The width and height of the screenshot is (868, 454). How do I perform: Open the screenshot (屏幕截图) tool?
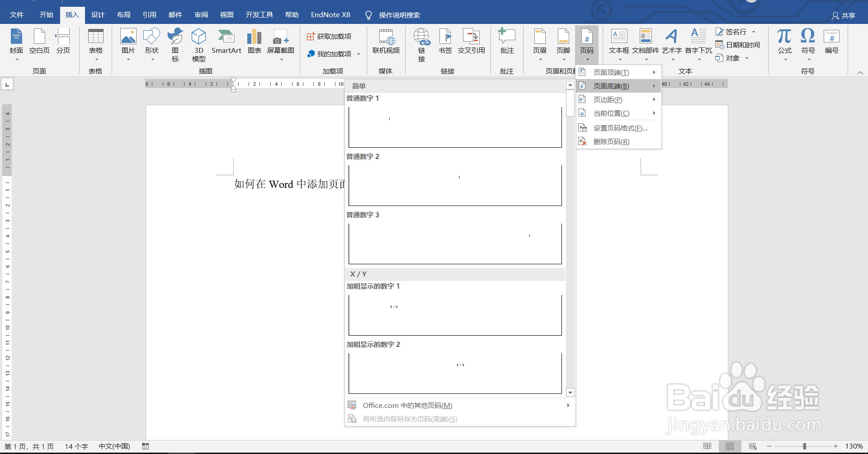pos(281,44)
